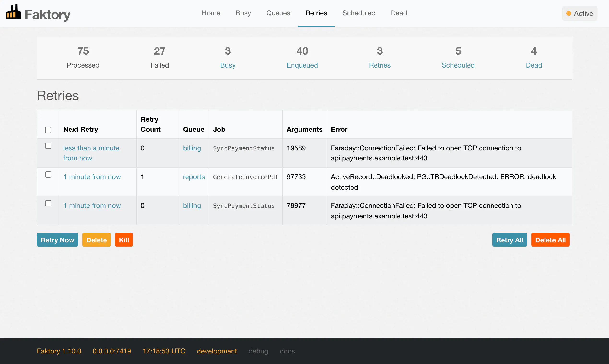
Task: Click the ActiveRecord::Deadlocked error text
Action: [443, 182]
